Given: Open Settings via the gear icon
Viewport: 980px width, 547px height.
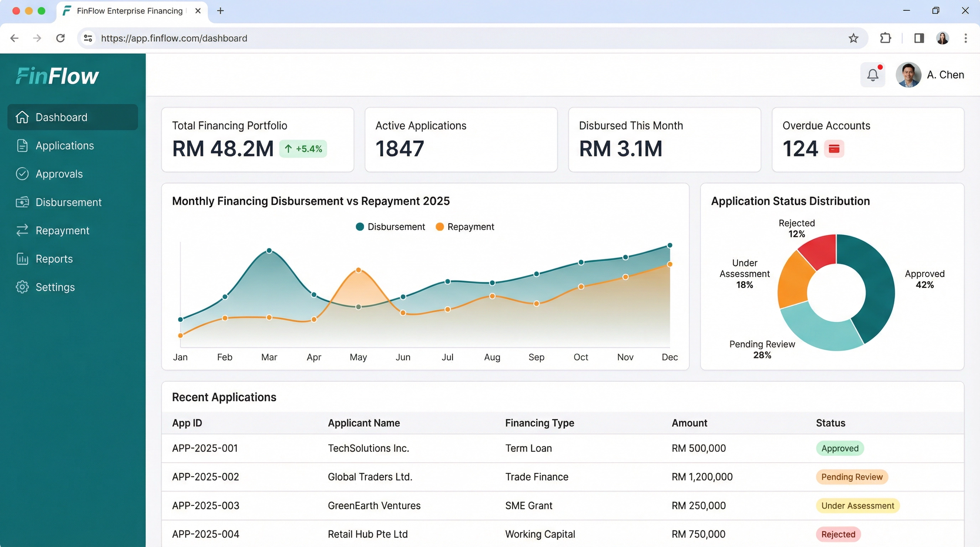Looking at the screenshot, I should (22, 287).
